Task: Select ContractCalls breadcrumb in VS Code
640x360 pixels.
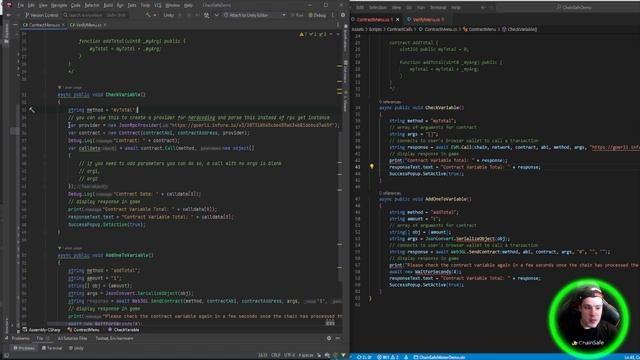Action: (399, 29)
